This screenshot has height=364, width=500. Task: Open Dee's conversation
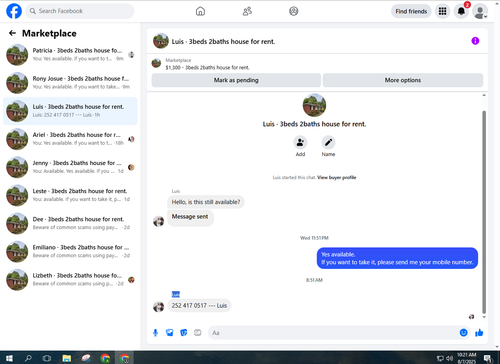pyautogui.click(x=70, y=223)
